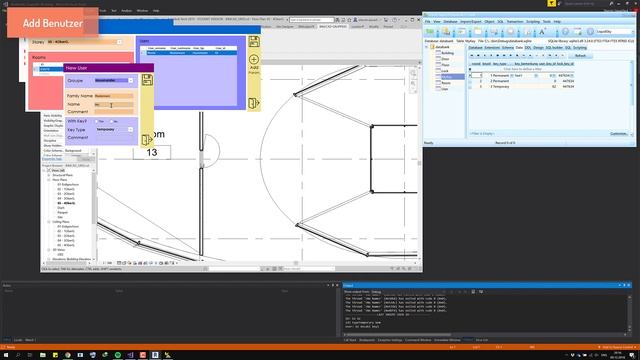Switch to the Schema tab in SQLite window

pyautogui.click(x=507, y=48)
